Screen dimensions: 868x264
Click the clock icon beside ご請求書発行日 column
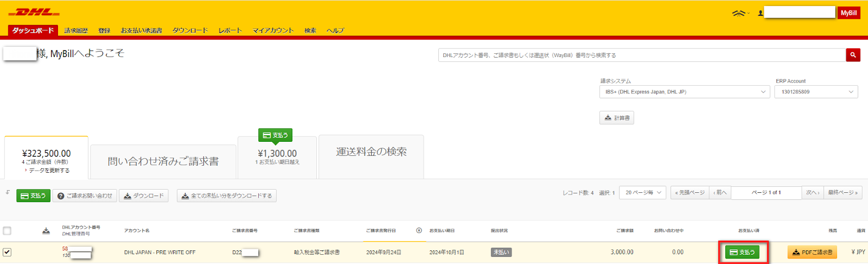[x=419, y=230]
